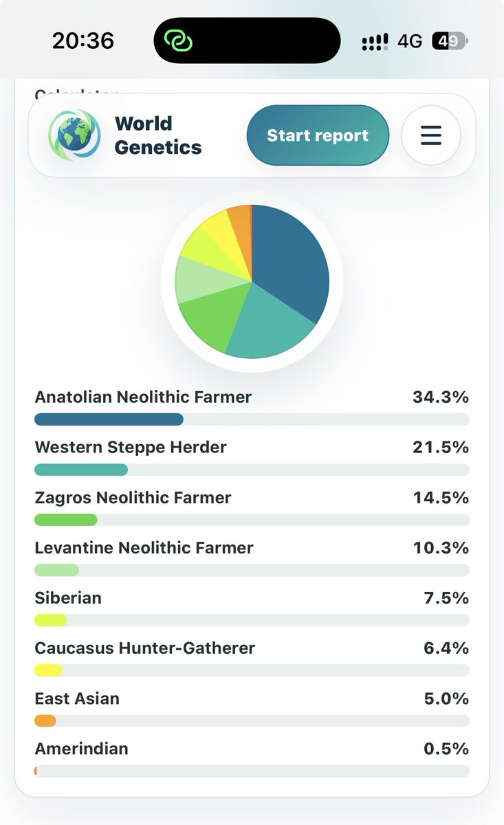Tap the battery indicator in the status bar

(x=449, y=41)
